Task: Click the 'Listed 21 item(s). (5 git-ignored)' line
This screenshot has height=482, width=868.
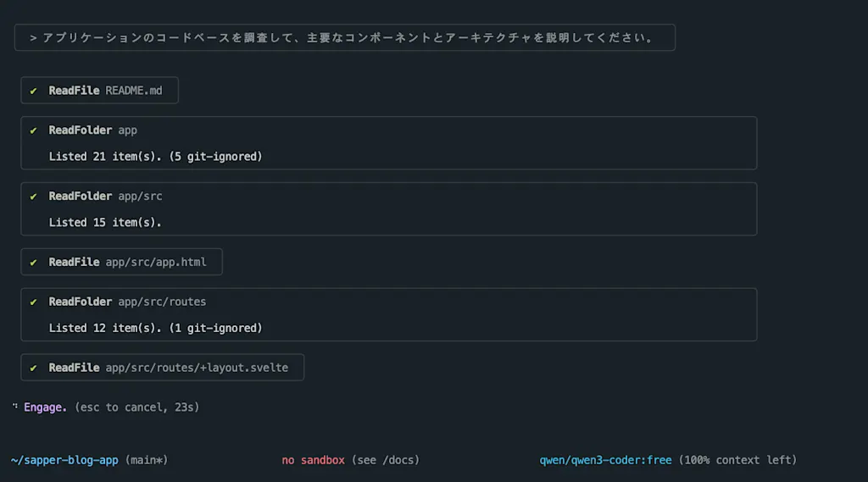Action: tap(156, 157)
